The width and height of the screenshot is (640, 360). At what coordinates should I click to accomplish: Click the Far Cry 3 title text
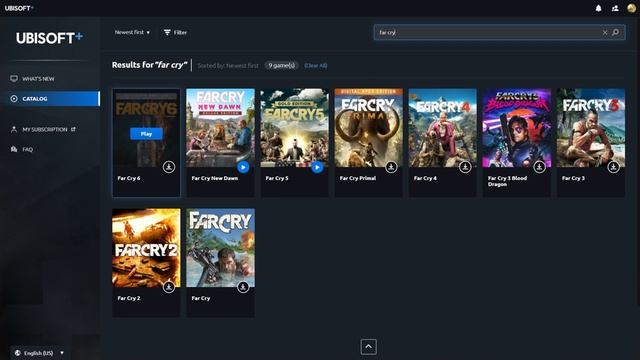point(573,178)
